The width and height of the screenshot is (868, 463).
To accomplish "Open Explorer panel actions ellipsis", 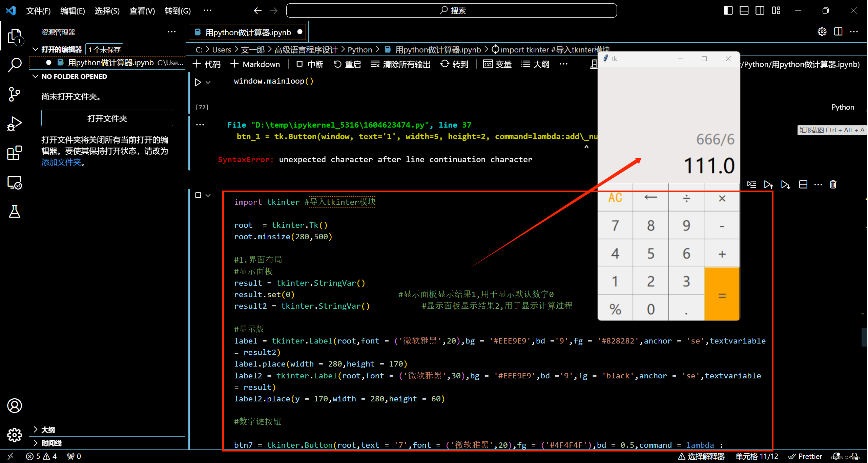I will click(x=172, y=32).
